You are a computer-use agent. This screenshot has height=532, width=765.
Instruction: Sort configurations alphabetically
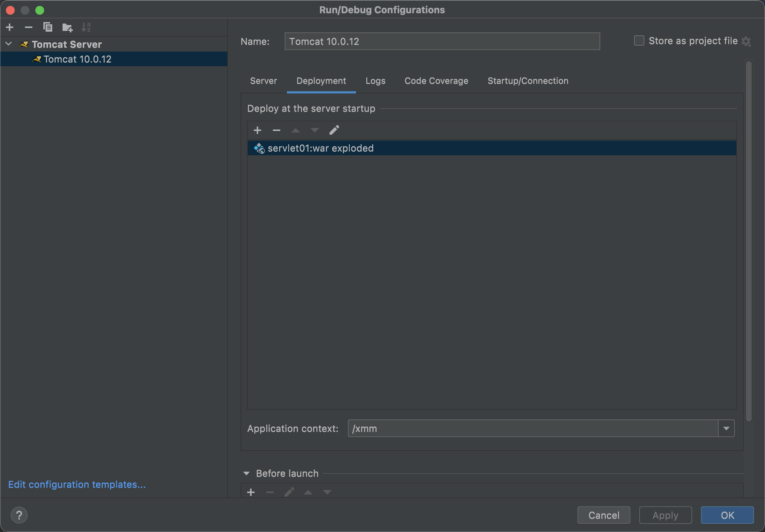coord(86,27)
